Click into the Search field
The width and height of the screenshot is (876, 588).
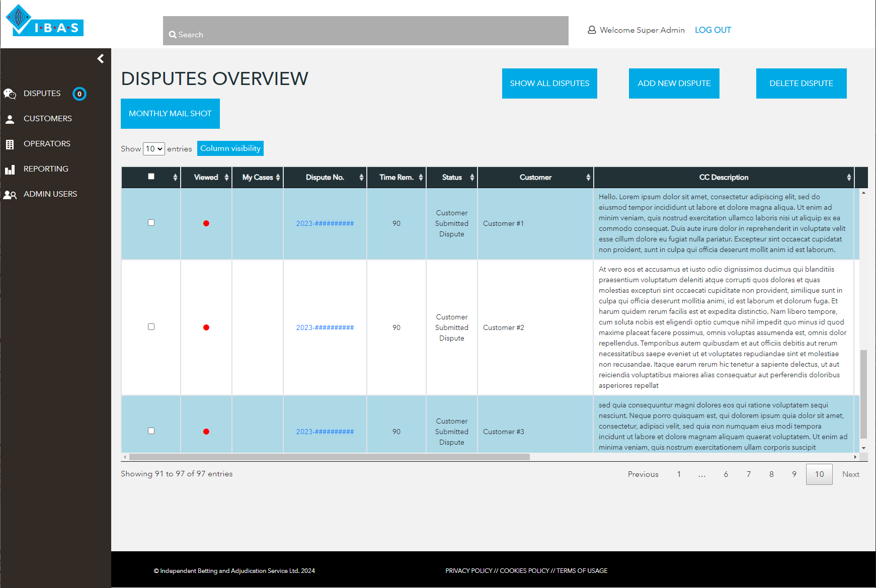click(365, 34)
